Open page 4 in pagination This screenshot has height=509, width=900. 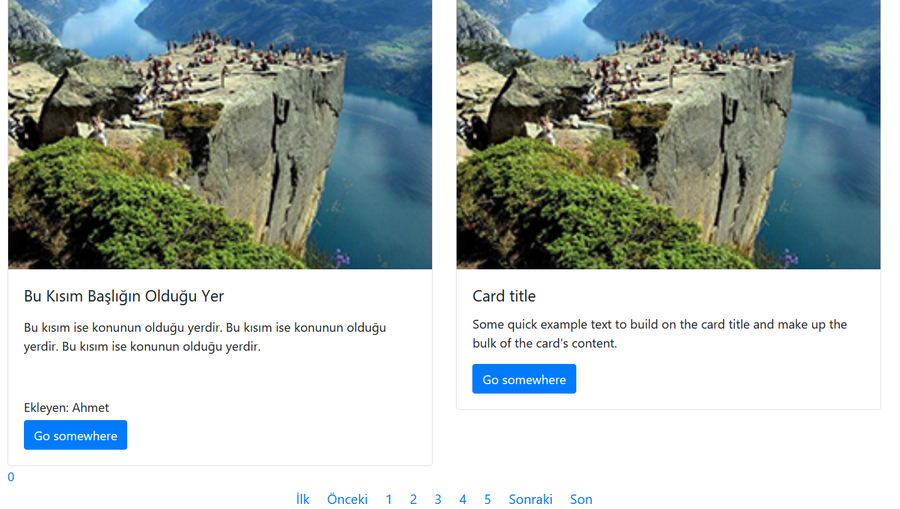[x=463, y=499]
